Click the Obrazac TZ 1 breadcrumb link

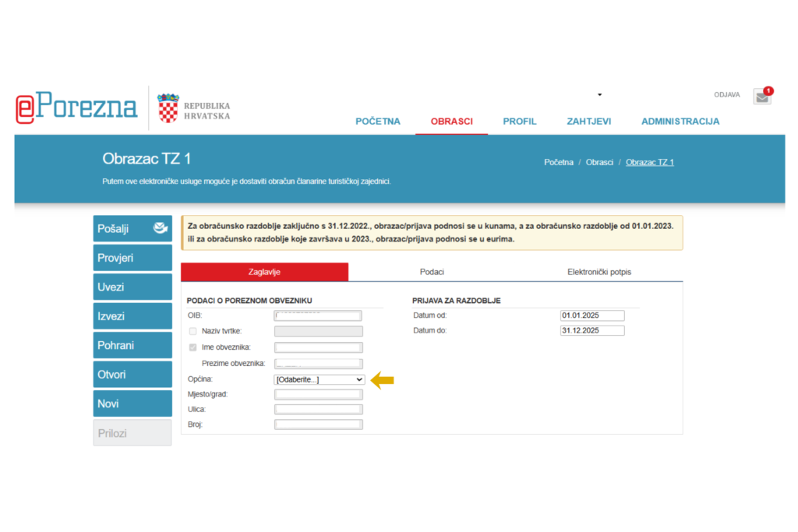pyautogui.click(x=649, y=162)
